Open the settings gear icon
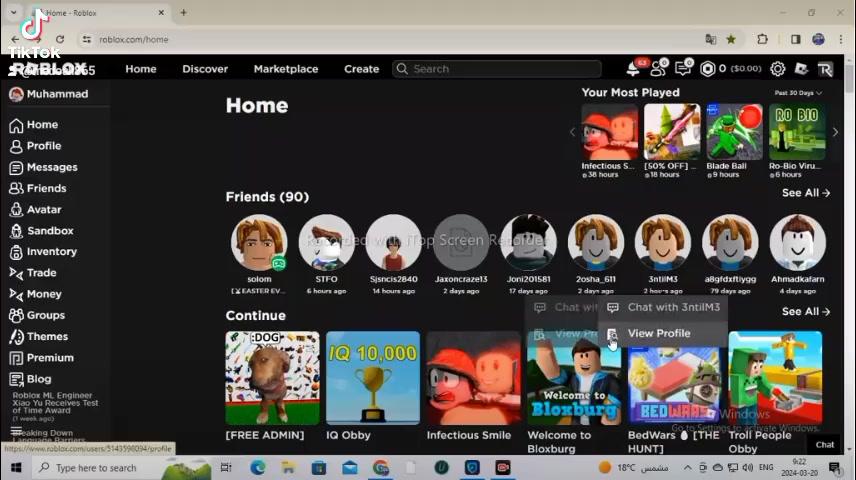Screen dimensions: 856x480 point(777,69)
